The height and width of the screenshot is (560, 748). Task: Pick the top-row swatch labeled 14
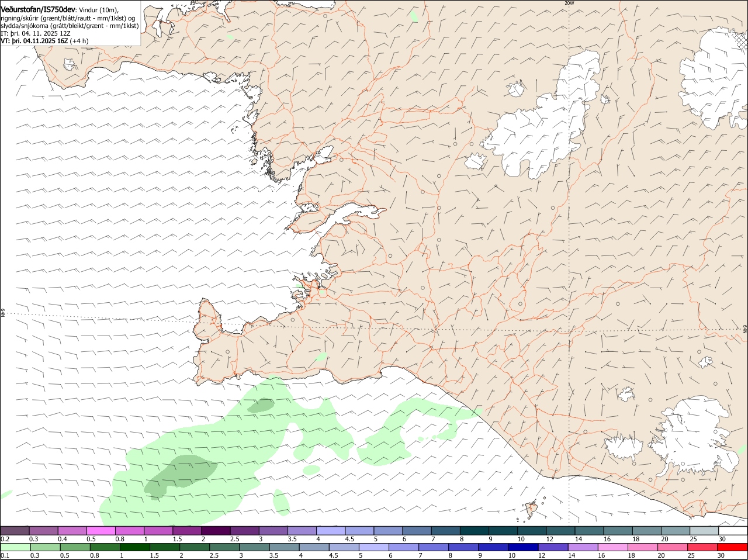pyautogui.click(x=590, y=530)
